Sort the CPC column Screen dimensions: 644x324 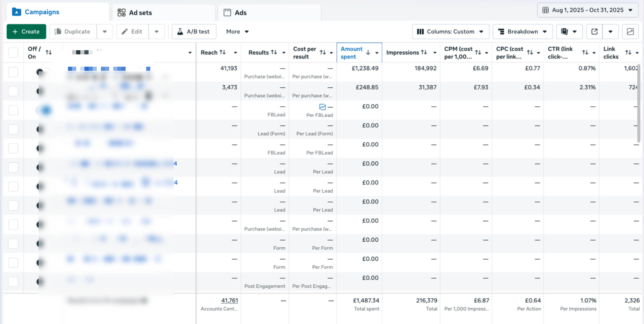coord(530,53)
